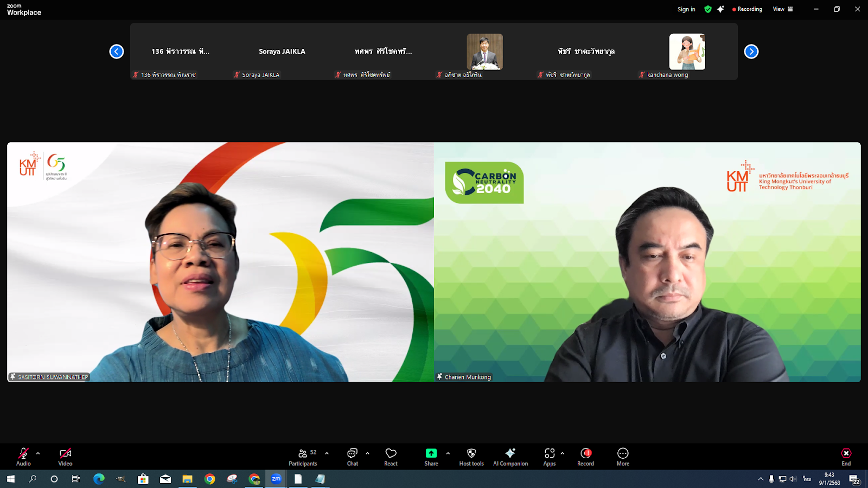Expand the caret next to Apps

(562, 453)
